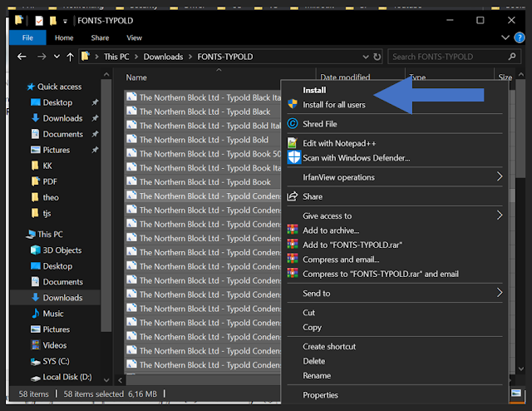Select the Typold Bold file
The image size is (532, 411).
pyautogui.click(x=203, y=140)
